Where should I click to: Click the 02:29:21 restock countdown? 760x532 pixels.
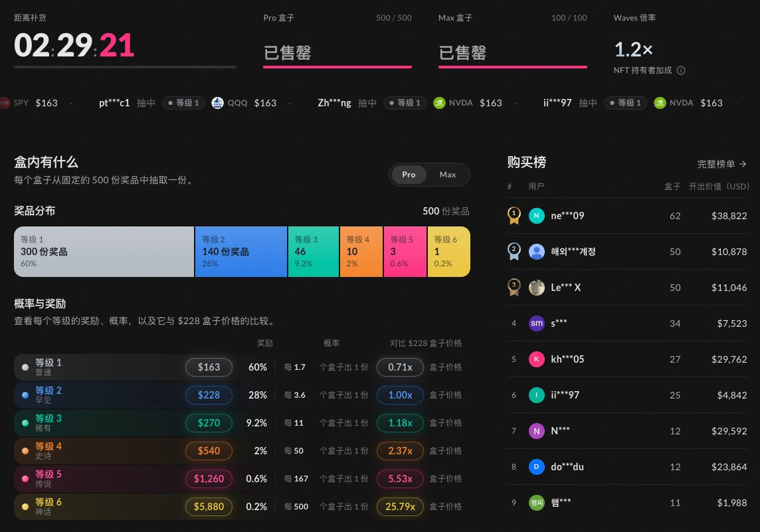(x=74, y=46)
